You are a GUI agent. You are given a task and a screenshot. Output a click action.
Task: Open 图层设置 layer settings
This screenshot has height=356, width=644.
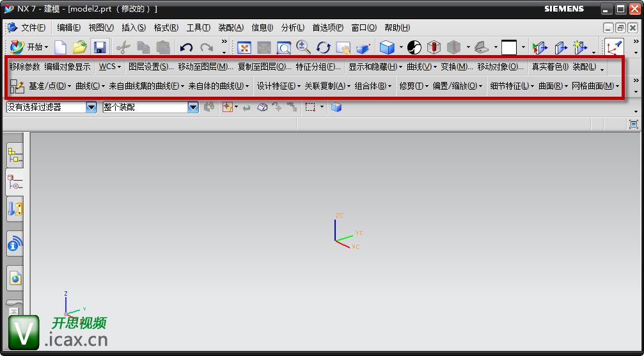coord(151,67)
